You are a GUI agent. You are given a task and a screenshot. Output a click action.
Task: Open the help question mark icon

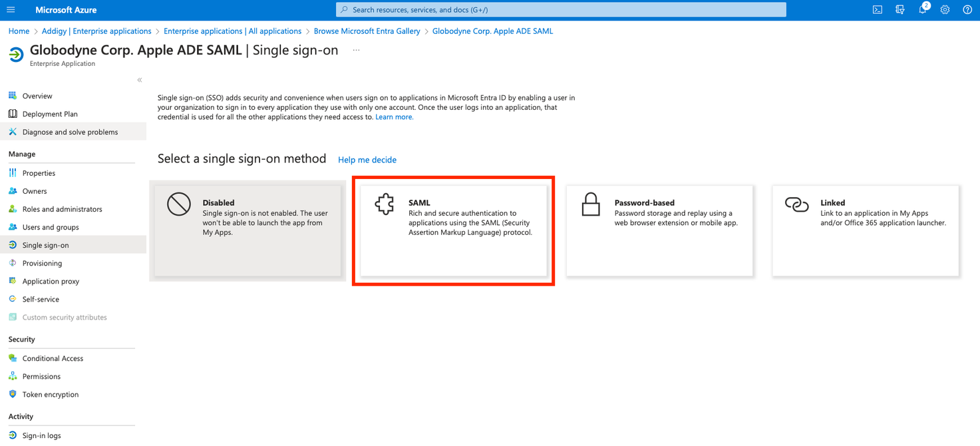click(967, 10)
